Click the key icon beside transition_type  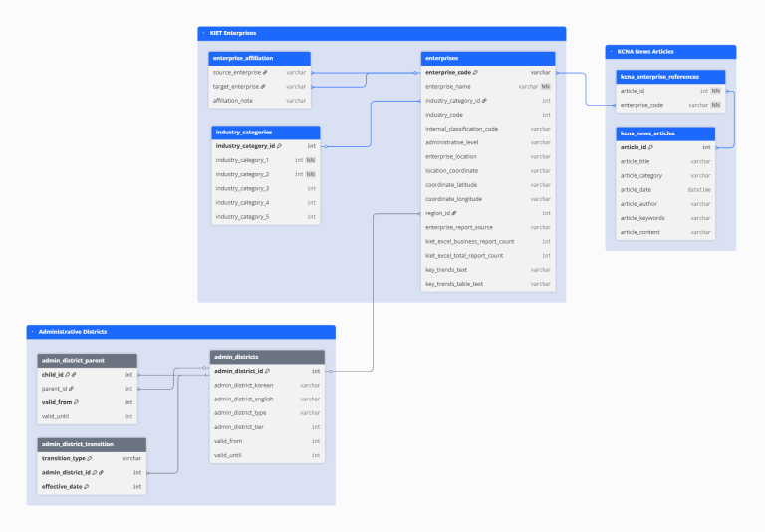[88, 458]
